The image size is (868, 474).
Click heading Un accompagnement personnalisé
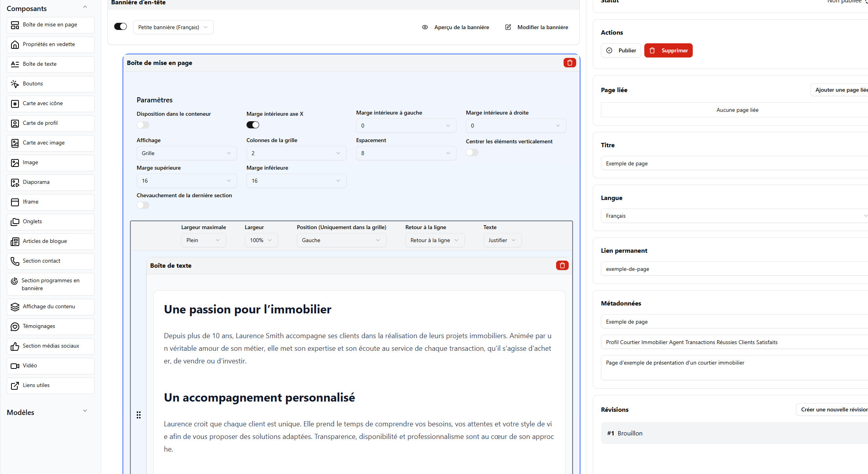(x=260, y=398)
